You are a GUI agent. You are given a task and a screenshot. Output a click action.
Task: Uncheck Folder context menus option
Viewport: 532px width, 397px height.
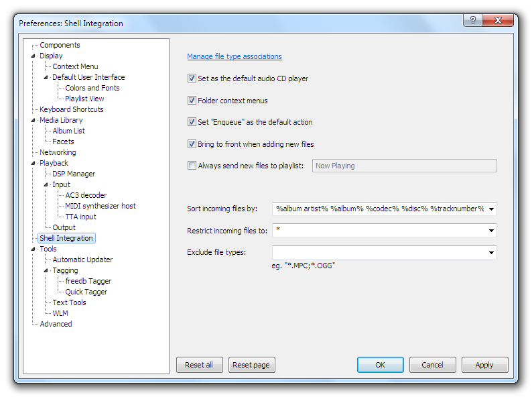pyautogui.click(x=192, y=101)
